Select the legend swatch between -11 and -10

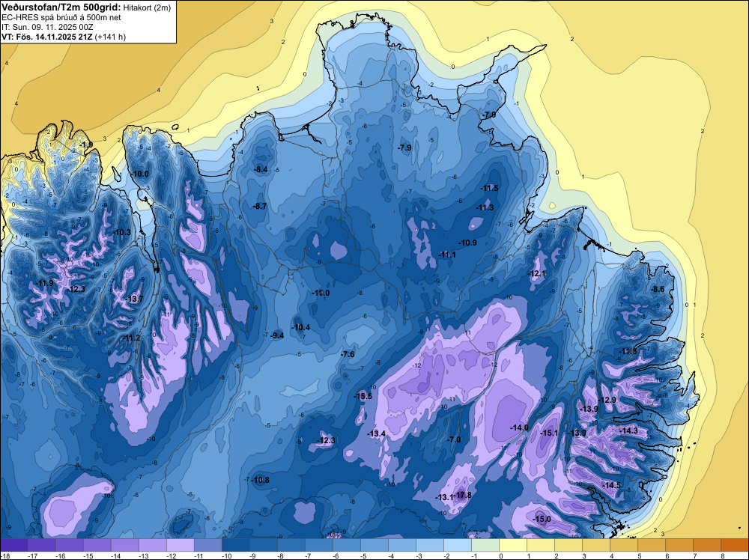[x=207, y=545]
